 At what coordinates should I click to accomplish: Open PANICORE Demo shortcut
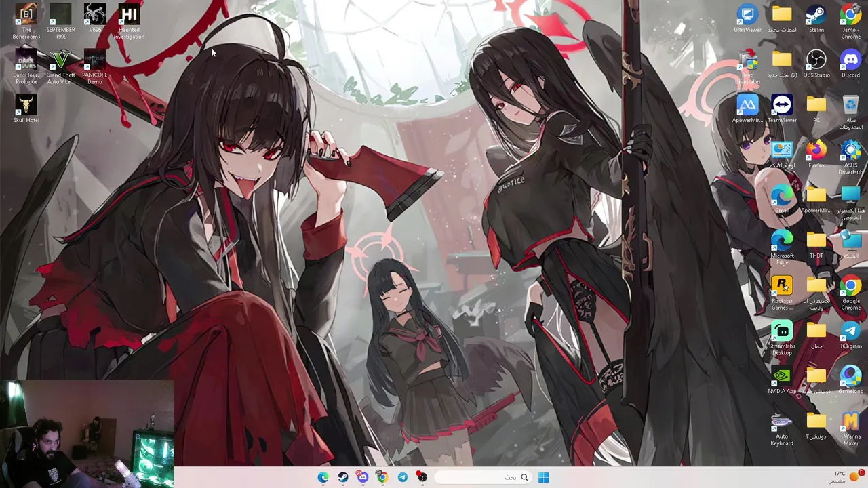click(x=95, y=67)
